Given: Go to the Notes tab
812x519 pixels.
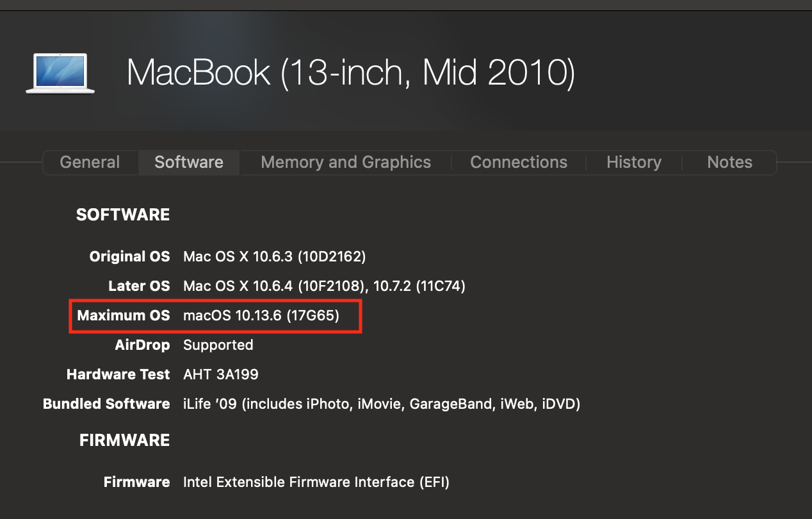Looking at the screenshot, I should click(729, 162).
